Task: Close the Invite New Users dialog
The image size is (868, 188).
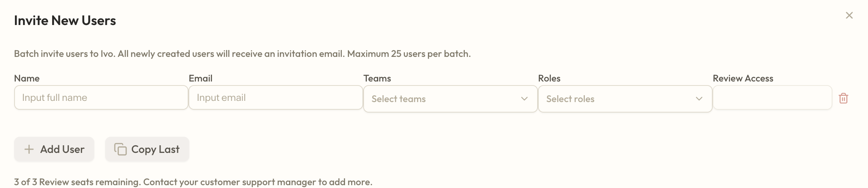Action: click(849, 15)
